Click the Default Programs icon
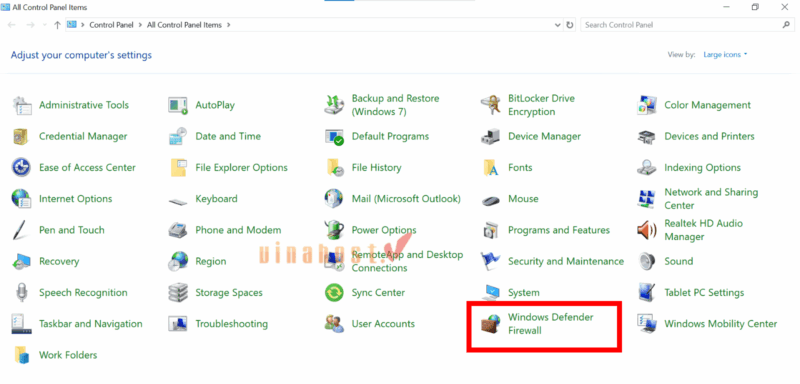Screen dimensions: 800x384 click(x=334, y=137)
